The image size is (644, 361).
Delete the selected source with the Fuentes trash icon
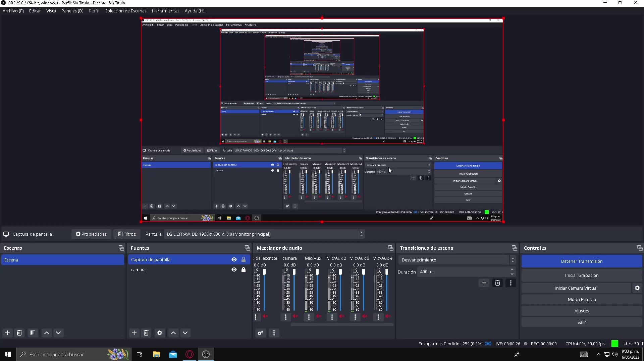[146, 333]
